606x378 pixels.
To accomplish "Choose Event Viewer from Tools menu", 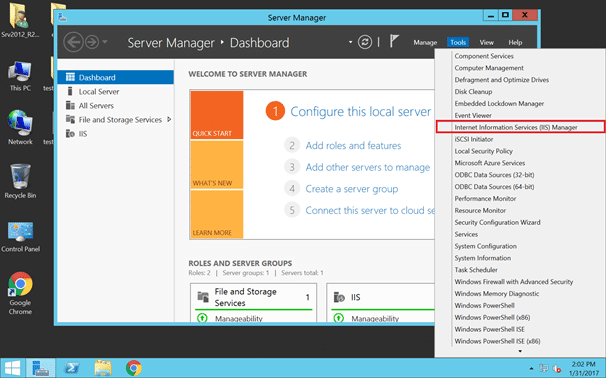I will [473, 115].
